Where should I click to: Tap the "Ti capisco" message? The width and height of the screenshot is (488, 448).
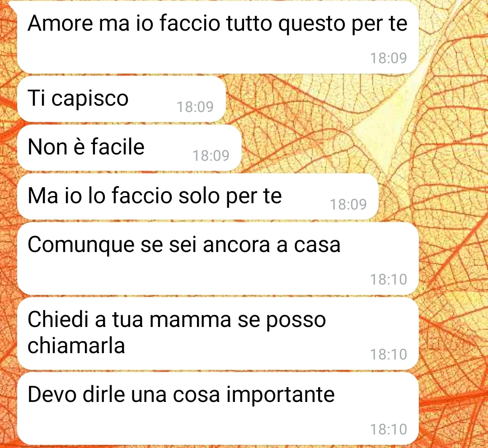click(x=122, y=99)
